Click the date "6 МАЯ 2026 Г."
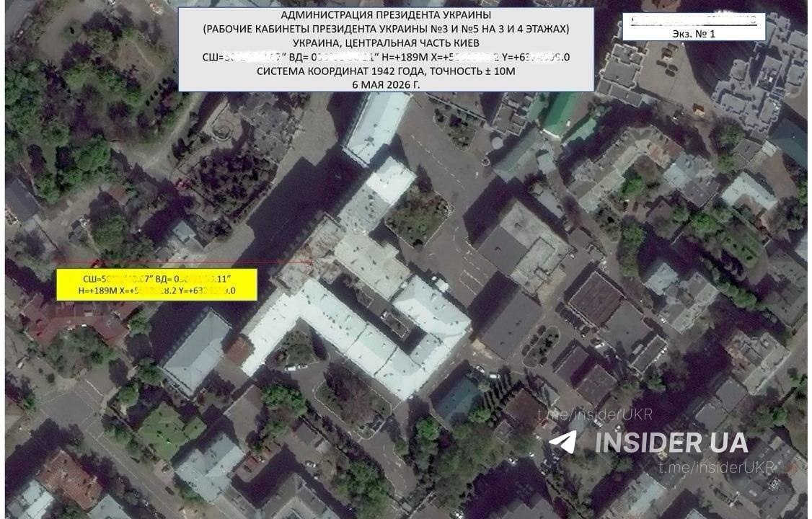Viewport: 812px width, 519px height. click(386, 85)
